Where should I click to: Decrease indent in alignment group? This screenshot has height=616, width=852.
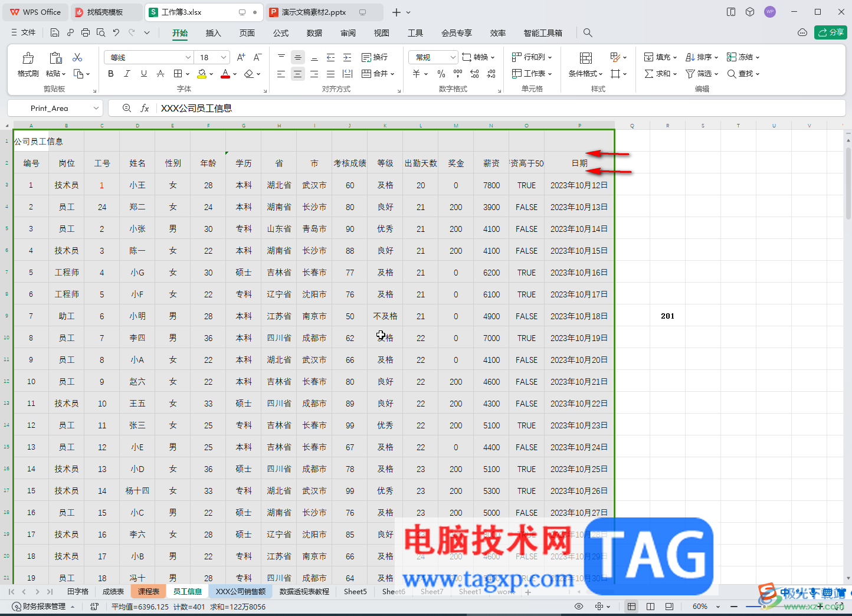(x=331, y=57)
